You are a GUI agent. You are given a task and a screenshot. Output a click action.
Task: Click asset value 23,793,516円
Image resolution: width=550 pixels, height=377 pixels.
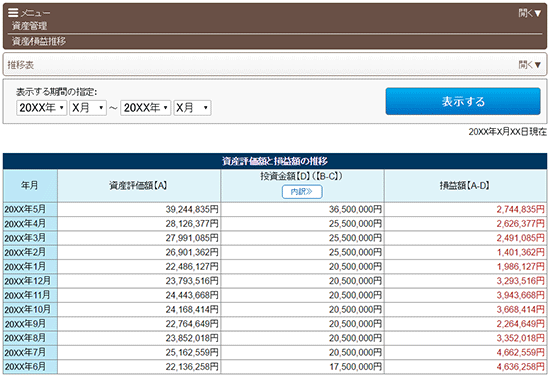pyautogui.click(x=192, y=281)
